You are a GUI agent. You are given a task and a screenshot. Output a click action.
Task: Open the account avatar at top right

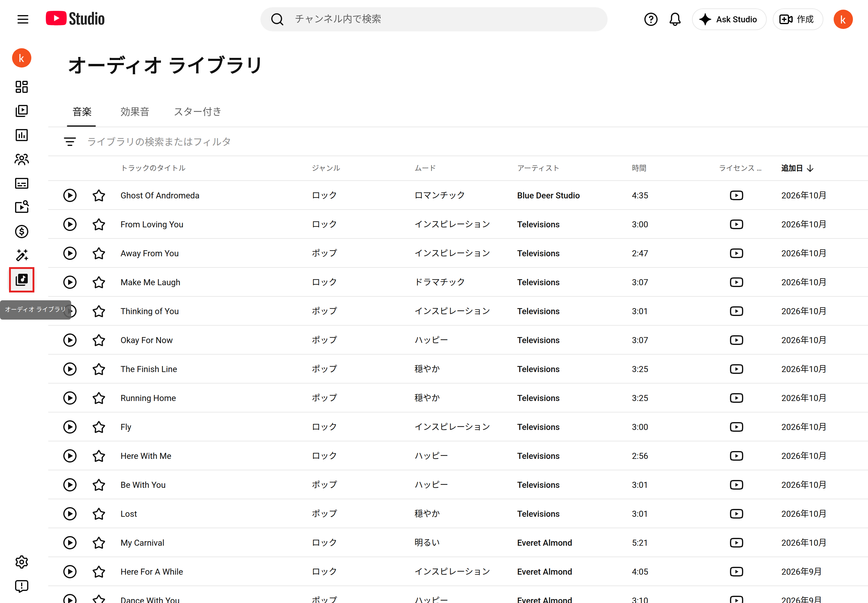pyautogui.click(x=843, y=19)
